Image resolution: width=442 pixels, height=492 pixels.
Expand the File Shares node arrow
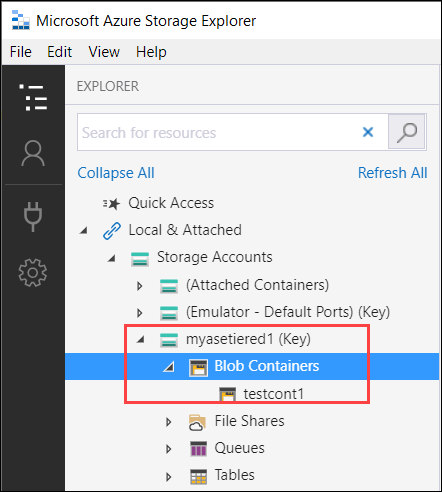169,422
